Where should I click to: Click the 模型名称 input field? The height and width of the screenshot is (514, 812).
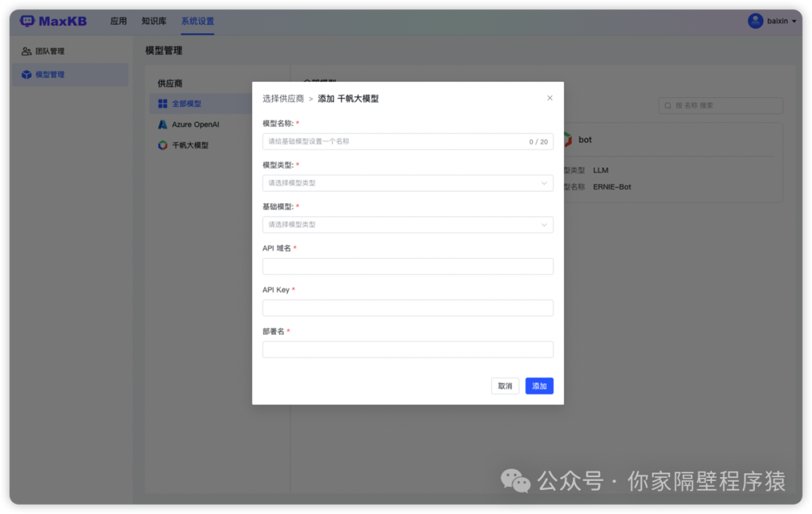pos(408,141)
